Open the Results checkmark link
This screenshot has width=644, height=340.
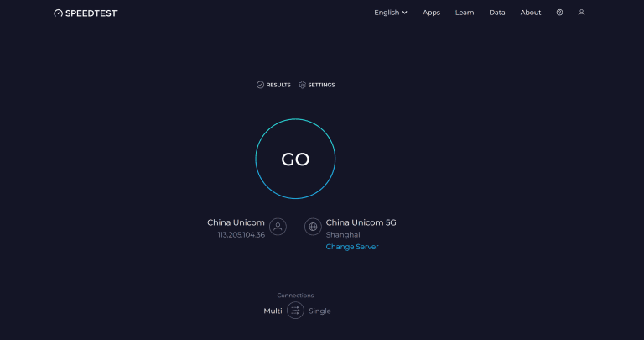coord(273,85)
